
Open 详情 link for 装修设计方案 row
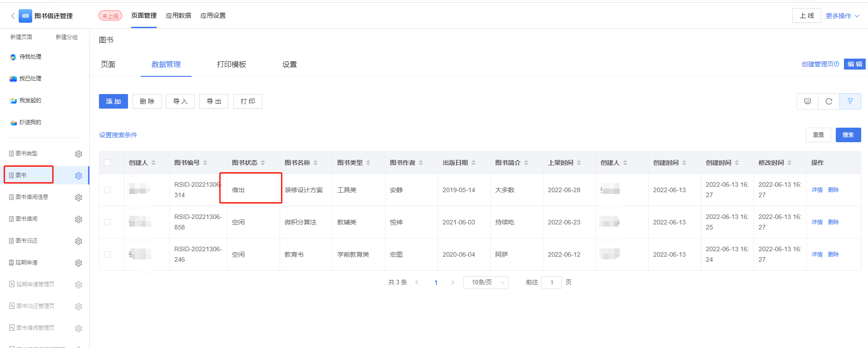click(x=817, y=190)
